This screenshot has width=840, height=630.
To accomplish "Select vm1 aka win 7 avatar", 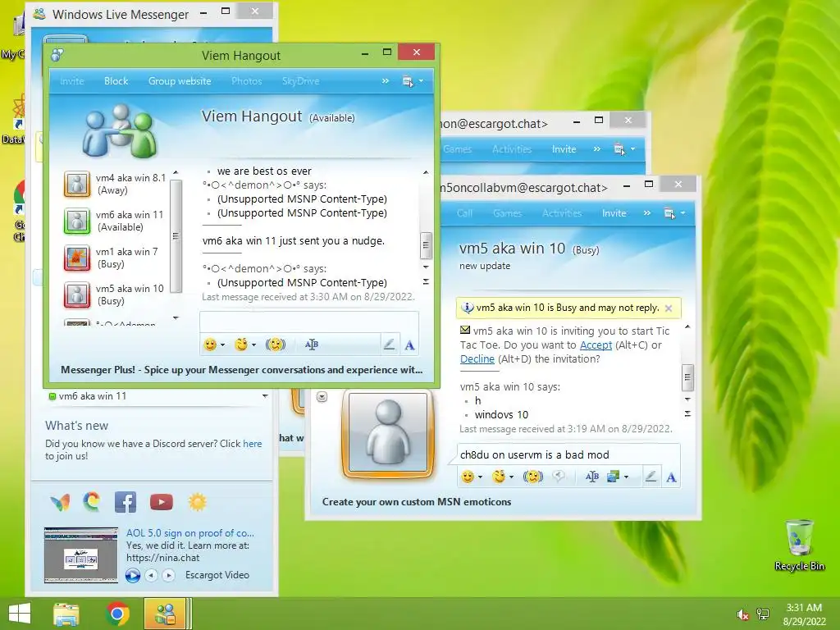I will pyautogui.click(x=77, y=258).
